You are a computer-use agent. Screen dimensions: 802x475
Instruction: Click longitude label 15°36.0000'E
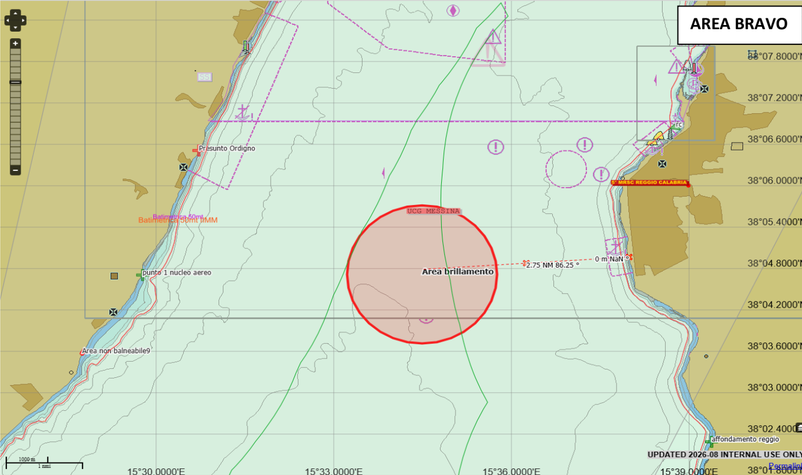coord(511,471)
